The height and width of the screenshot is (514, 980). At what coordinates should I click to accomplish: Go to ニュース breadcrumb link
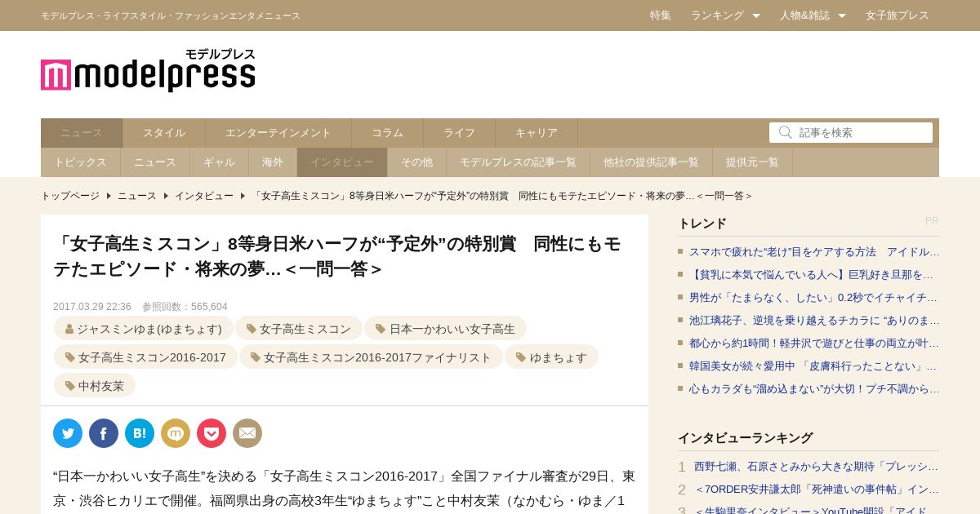(x=137, y=196)
